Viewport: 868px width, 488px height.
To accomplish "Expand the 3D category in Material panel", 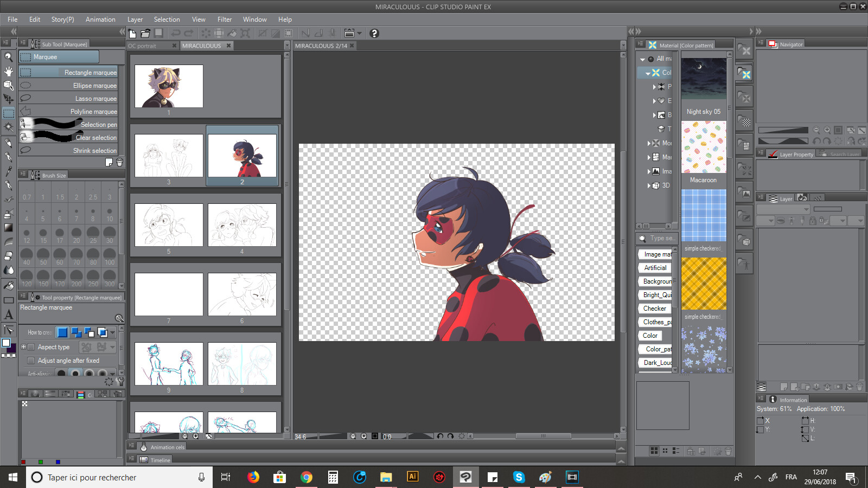I will [649, 185].
